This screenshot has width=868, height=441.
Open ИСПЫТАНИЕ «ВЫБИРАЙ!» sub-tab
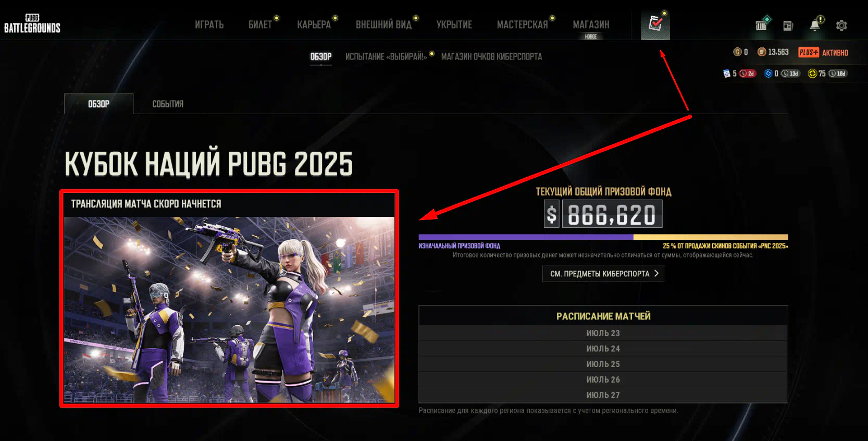tap(386, 56)
